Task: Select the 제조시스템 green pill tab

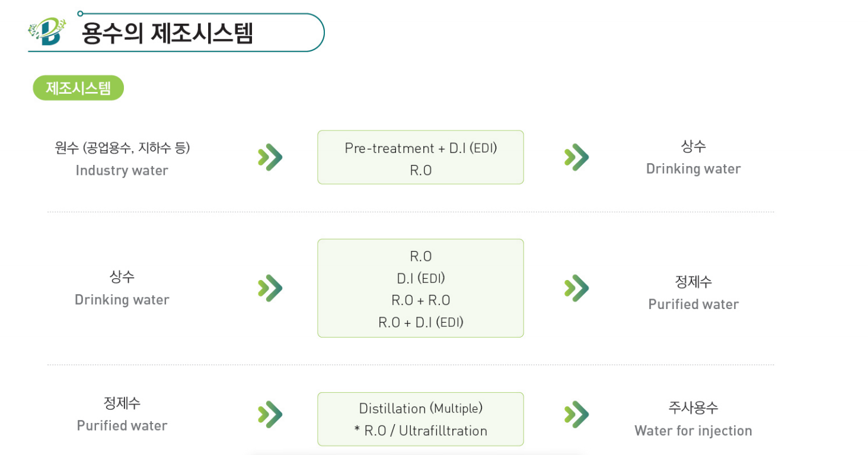Action: (x=78, y=88)
